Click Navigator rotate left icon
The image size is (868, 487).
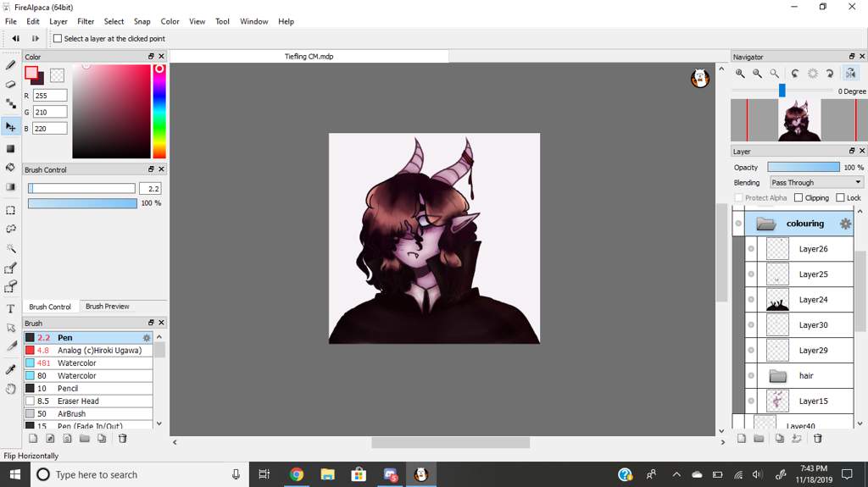(x=795, y=74)
